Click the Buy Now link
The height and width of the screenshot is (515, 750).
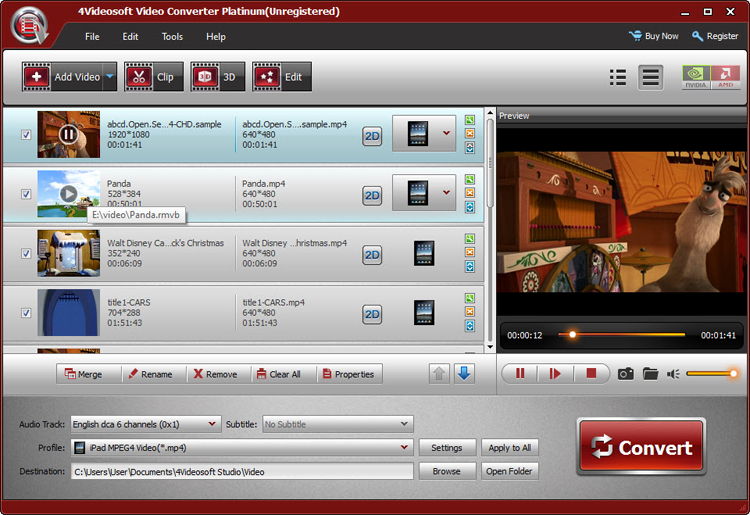(x=653, y=36)
